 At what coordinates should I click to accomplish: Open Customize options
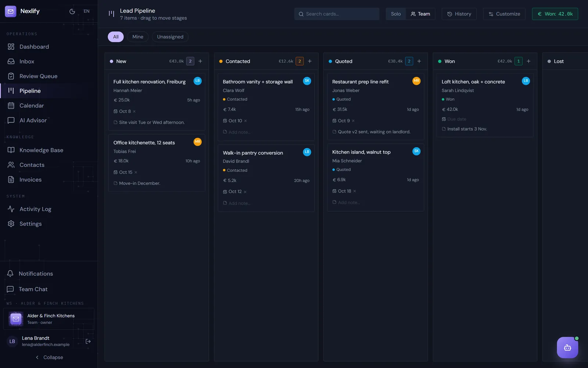504,14
